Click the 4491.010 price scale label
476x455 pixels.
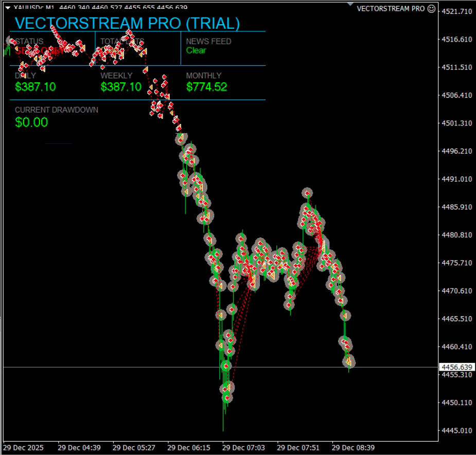click(x=457, y=179)
